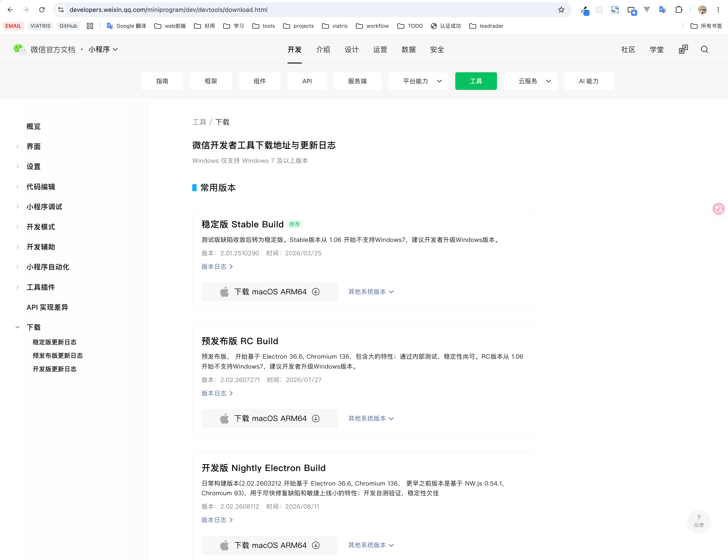Click the GitHub bookmark chip

click(x=68, y=26)
